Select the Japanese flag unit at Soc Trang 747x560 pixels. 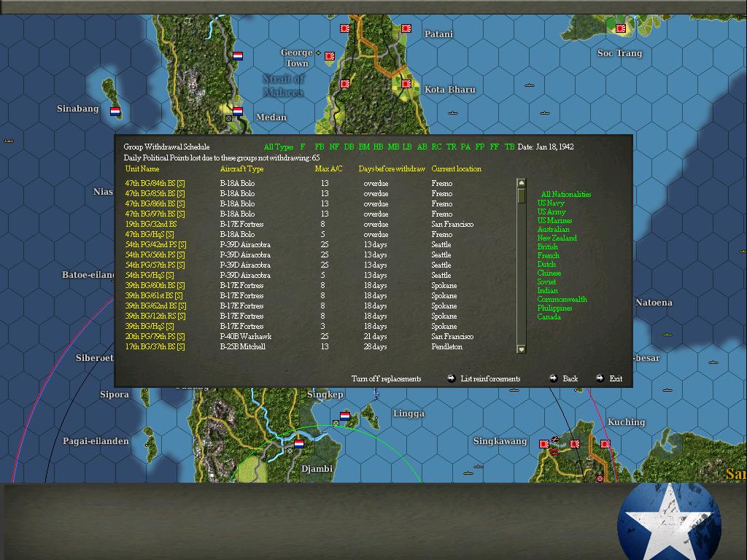coord(620,28)
